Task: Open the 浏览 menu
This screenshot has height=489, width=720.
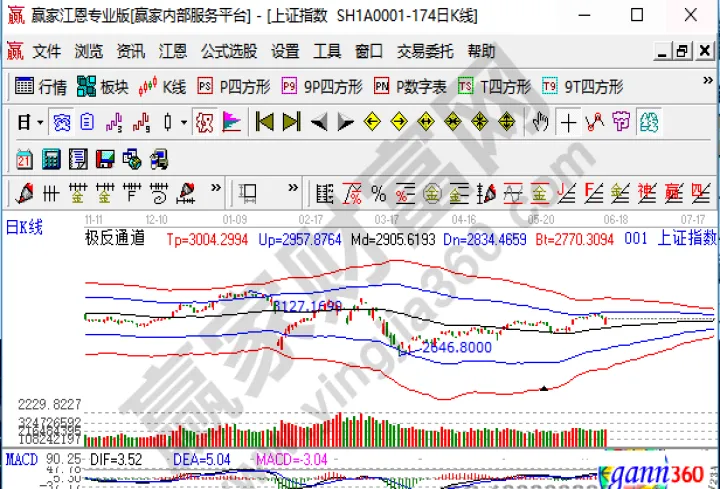Action: click(89, 51)
